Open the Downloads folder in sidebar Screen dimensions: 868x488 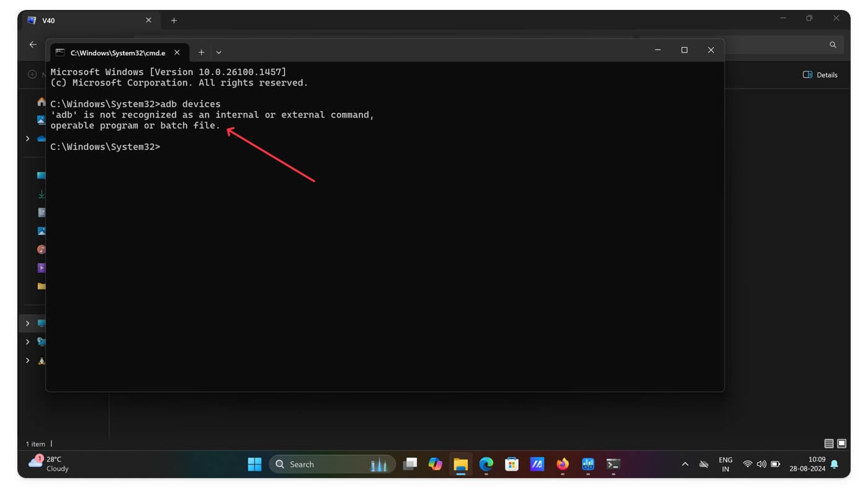(x=41, y=194)
